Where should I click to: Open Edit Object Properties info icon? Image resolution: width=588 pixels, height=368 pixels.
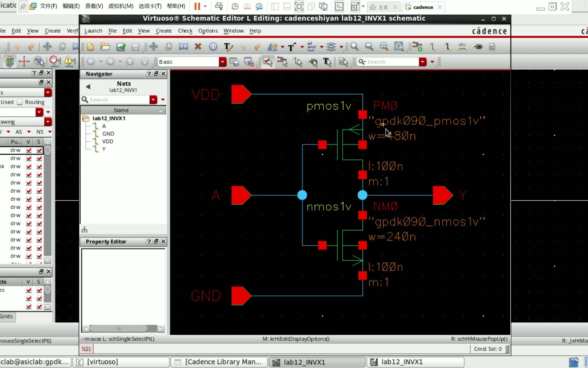[x=213, y=46]
